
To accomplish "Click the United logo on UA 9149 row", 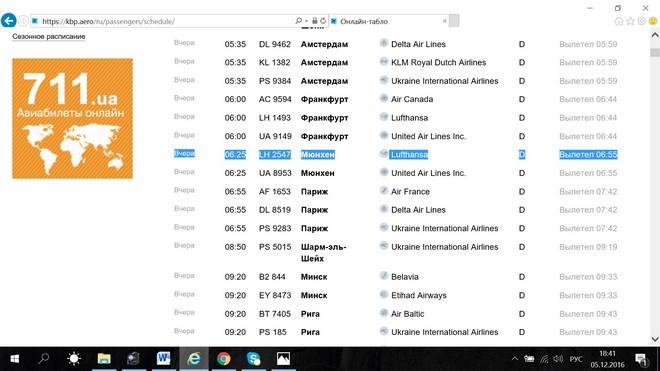I will pos(383,135).
